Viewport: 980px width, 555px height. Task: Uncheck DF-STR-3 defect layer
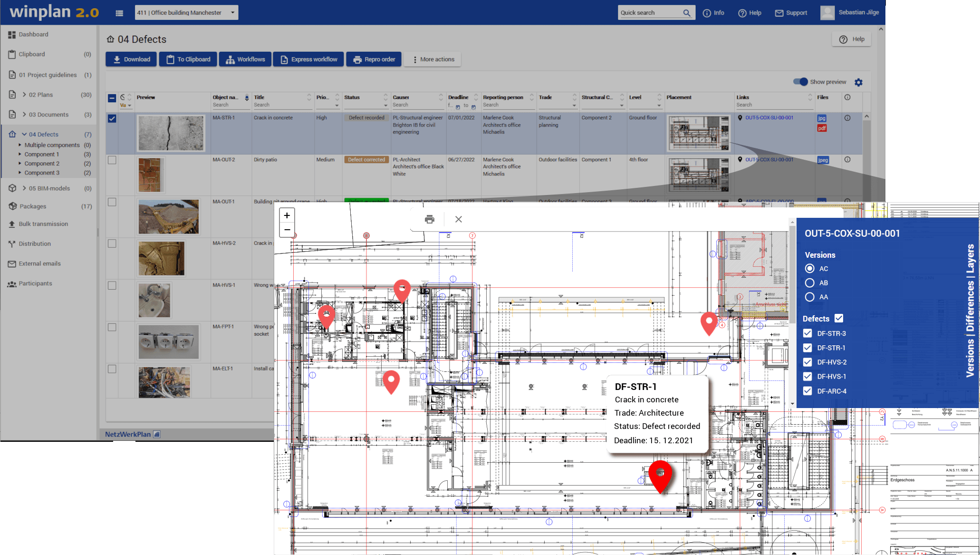[x=807, y=333]
